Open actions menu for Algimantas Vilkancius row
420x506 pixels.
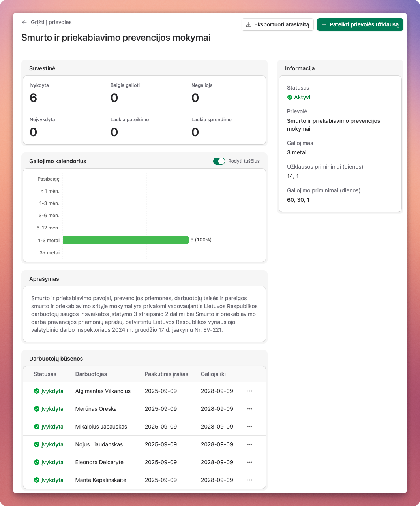249,391
